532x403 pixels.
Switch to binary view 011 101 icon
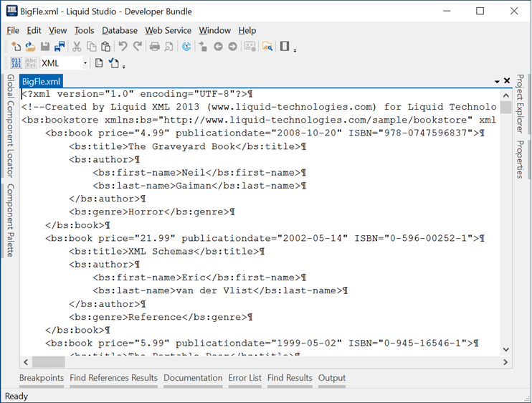16,63
